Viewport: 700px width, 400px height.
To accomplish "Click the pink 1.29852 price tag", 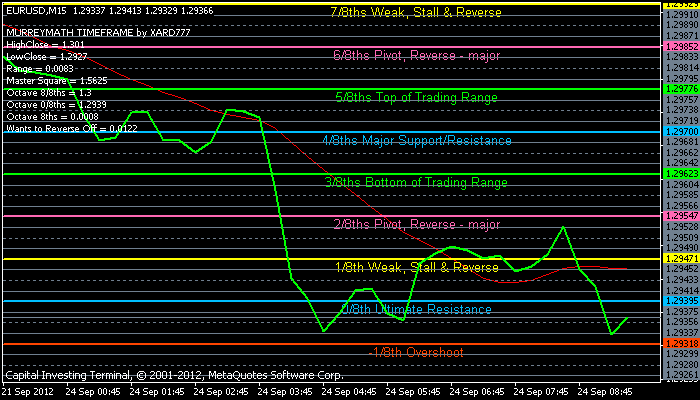I will point(679,46).
